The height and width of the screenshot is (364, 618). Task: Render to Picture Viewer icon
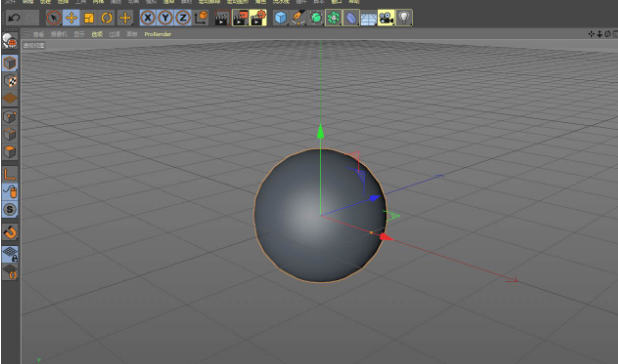[x=240, y=18]
